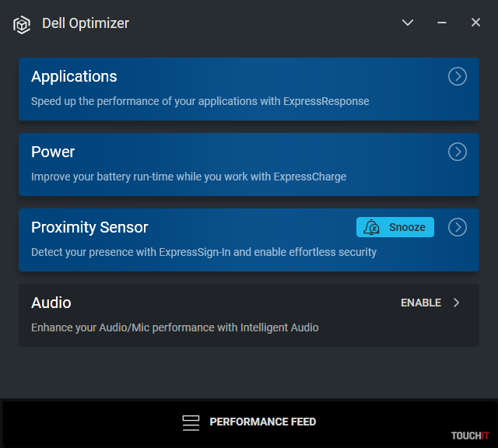Image resolution: width=498 pixels, height=448 pixels.
Task: Click the Intelligent Audio description text
Action: tap(174, 327)
